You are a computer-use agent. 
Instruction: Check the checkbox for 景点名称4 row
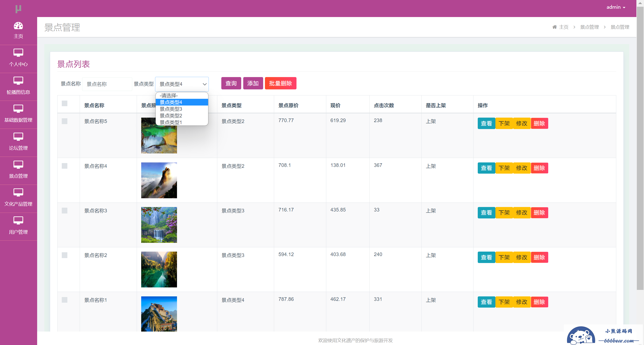pyautogui.click(x=64, y=166)
